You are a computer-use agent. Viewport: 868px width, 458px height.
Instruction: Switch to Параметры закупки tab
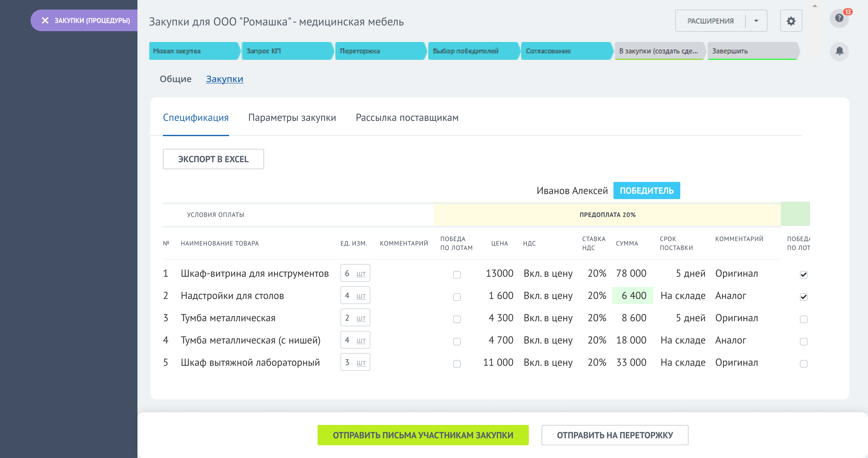click(292, 118)
